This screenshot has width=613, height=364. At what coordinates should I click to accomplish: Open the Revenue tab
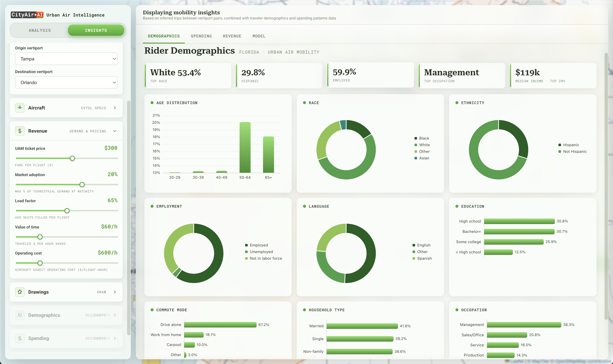tap(232, 36)
